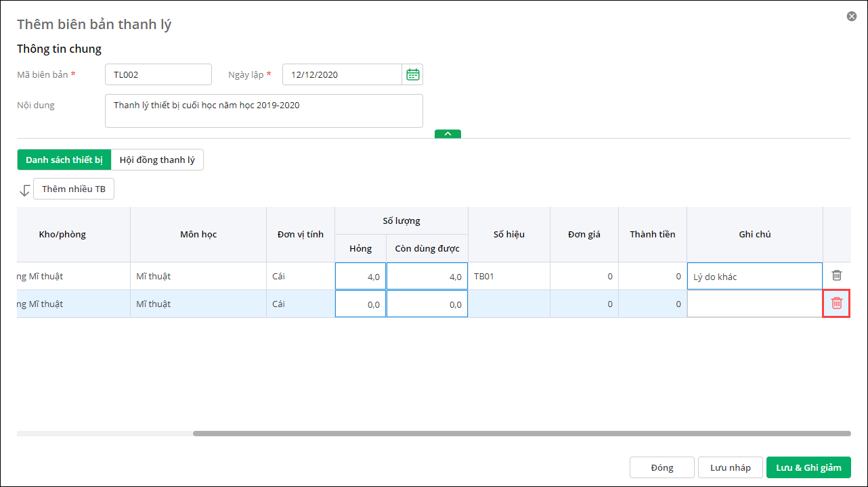Click the Mã biên bản field TL002
The height and width of the screenshot is (487, 868).
pos(158,74)
